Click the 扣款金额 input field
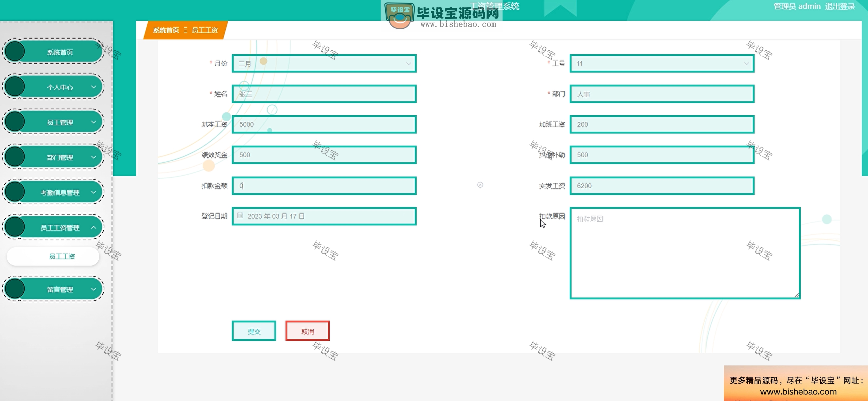The width and height of the screenshot is (868, 401). pos(324,186)
